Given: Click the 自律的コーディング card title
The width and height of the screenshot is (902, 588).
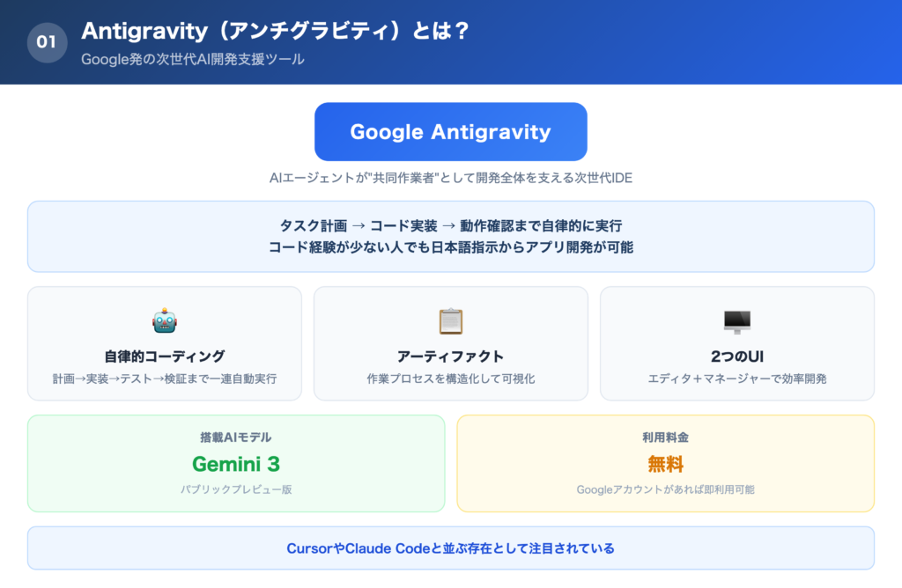Looking at the screenshot, I should tap(165, 356).
